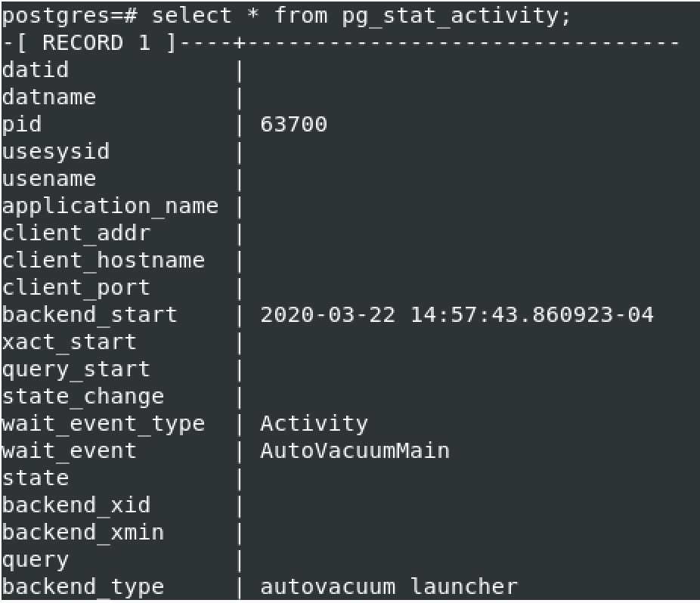The image size is (700, 603).
Task: Click the query_start field name
Action: point(76,370)
